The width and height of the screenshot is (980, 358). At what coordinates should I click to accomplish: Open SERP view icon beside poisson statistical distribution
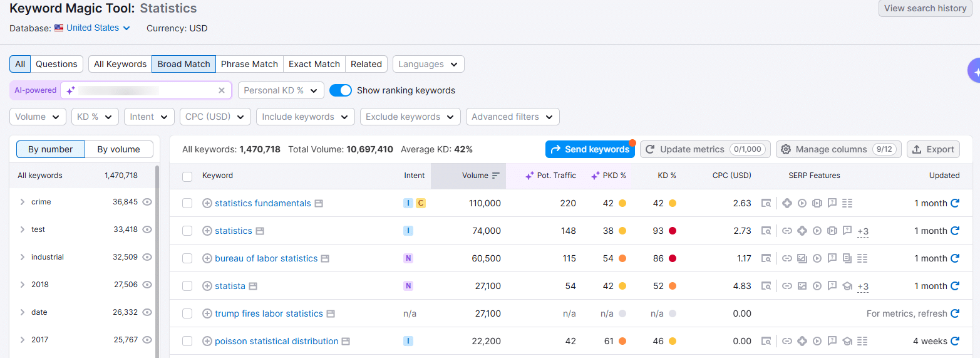pos(346,341)
